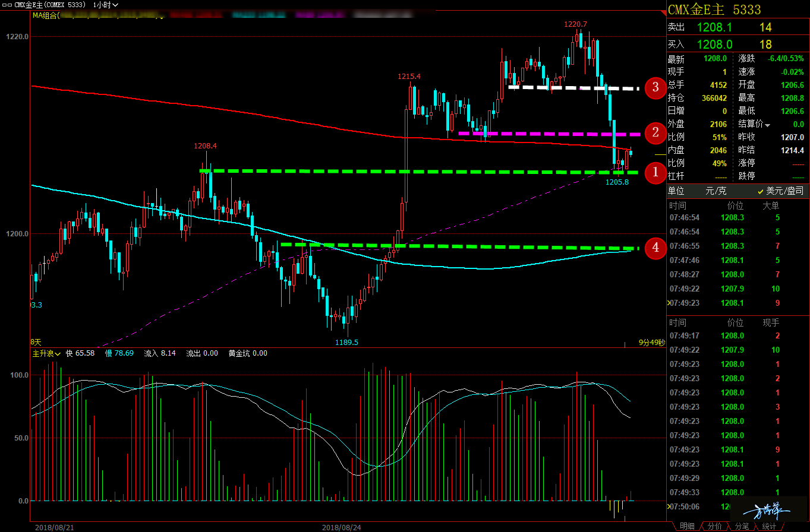Click the 1220.7 high price label
Image resolution: width=810 pixels, height=532 pixels.
point(576,24)
